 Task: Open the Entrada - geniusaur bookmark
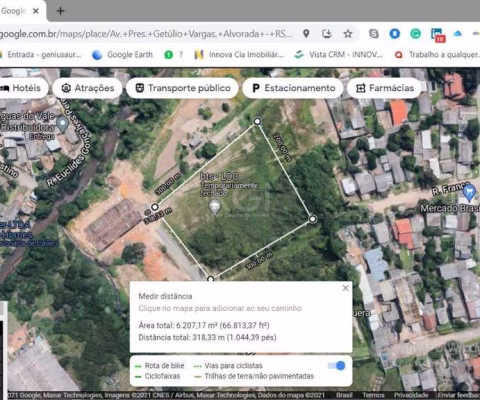coord(42,55)
